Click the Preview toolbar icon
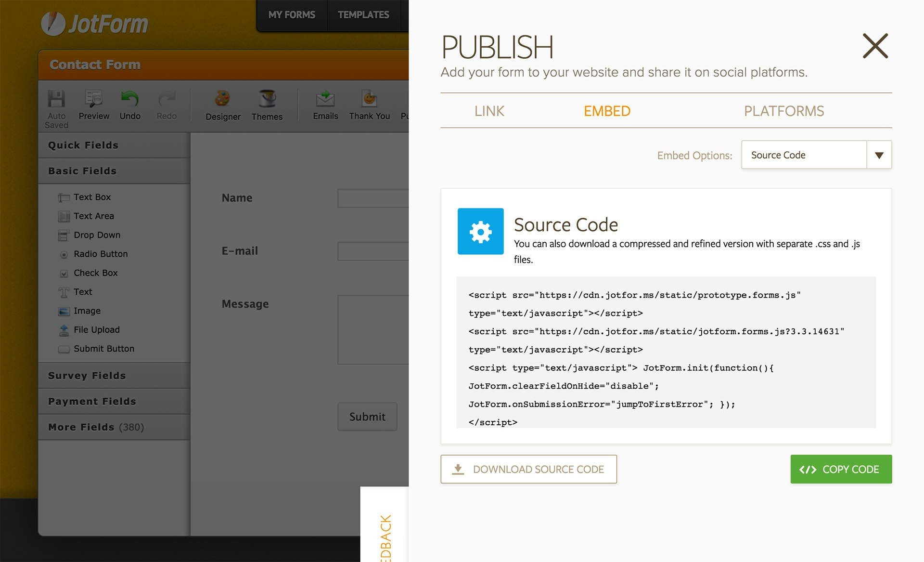This screenshot has height=562, width=924. pos(94,99)
